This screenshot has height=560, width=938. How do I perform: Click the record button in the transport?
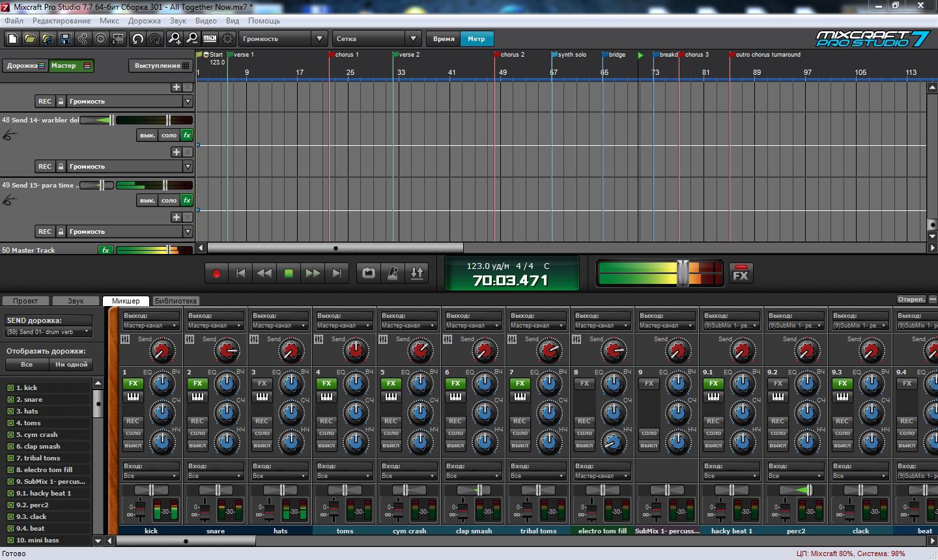[216, 273]
